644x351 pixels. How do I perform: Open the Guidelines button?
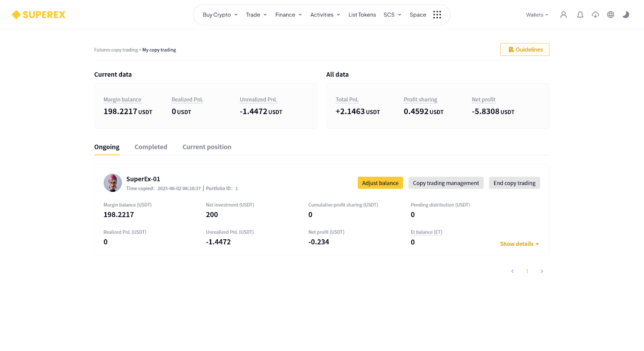525,49
